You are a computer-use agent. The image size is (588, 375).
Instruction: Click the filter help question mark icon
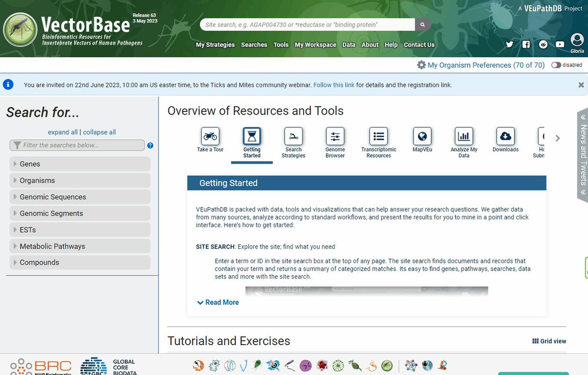click(150, 145)
